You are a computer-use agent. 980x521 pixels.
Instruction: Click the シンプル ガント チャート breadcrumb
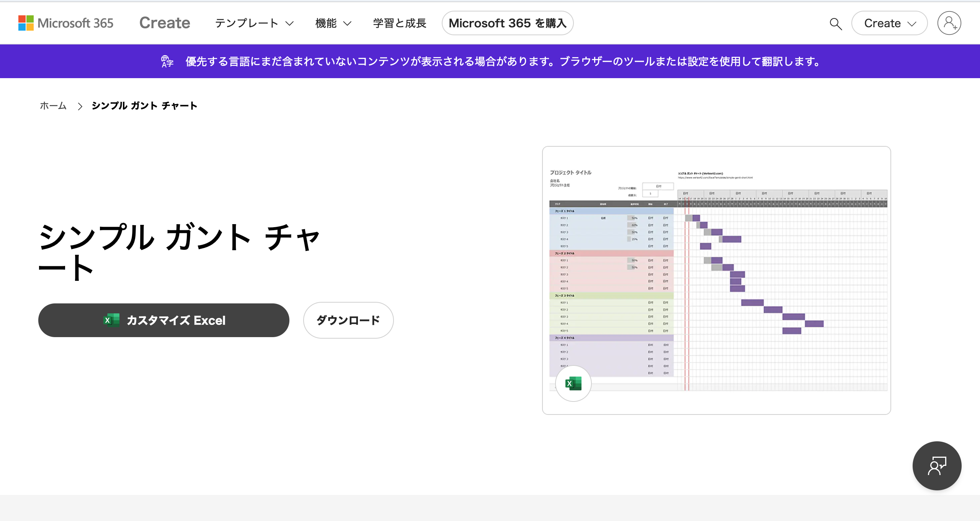[x=144, y=106]
